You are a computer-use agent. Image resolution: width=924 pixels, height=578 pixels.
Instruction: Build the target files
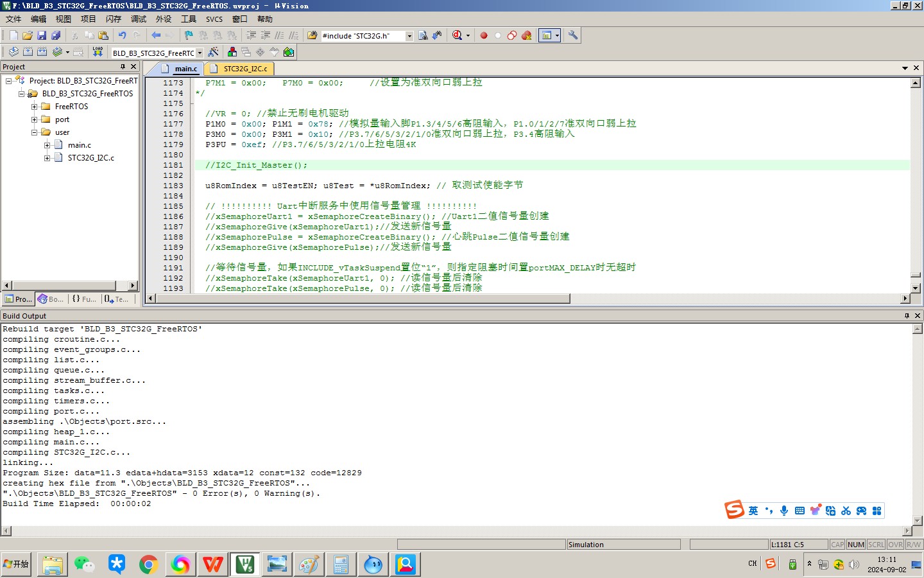[x=28, y=52]
